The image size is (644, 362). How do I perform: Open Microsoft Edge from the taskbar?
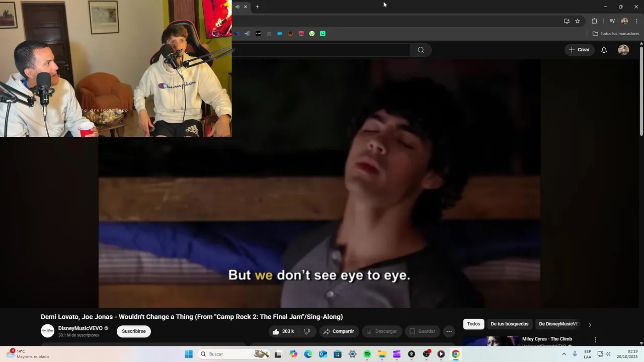click(308, 354)
